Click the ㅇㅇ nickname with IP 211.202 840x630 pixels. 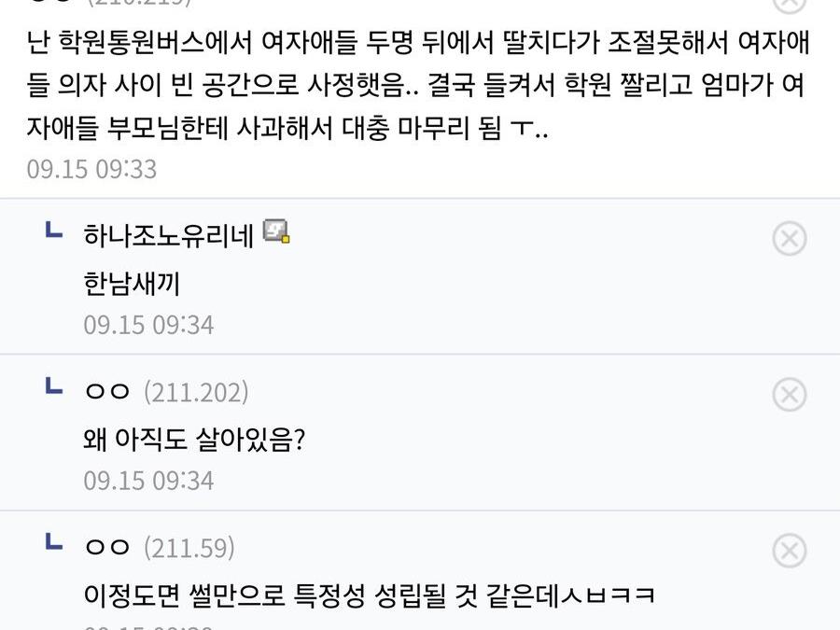point(107,393)
